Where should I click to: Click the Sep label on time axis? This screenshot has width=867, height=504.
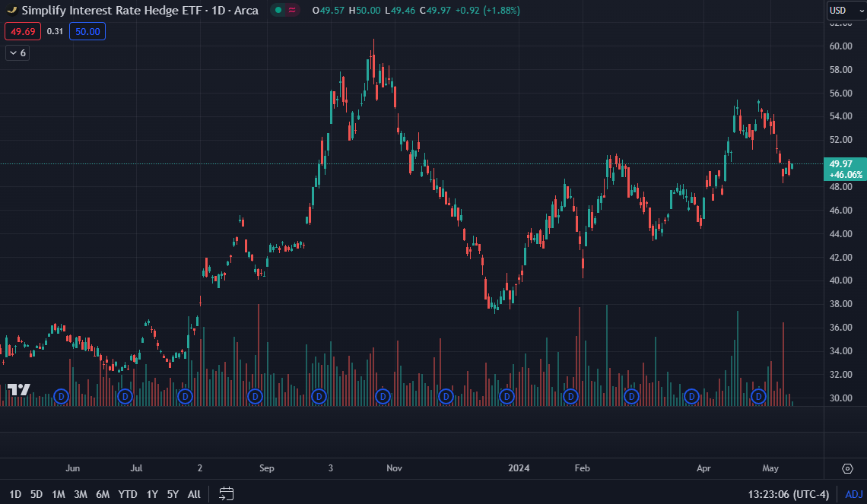tap(266, 468)
